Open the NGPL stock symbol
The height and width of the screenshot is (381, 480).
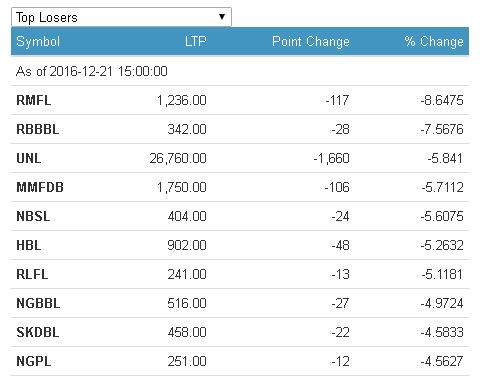pos(34,361)
